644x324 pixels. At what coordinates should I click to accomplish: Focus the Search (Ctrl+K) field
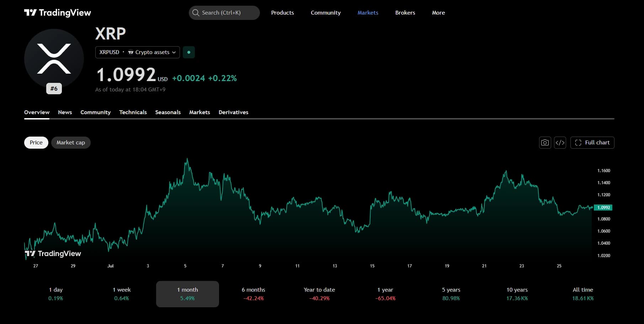tap(224, 13)
